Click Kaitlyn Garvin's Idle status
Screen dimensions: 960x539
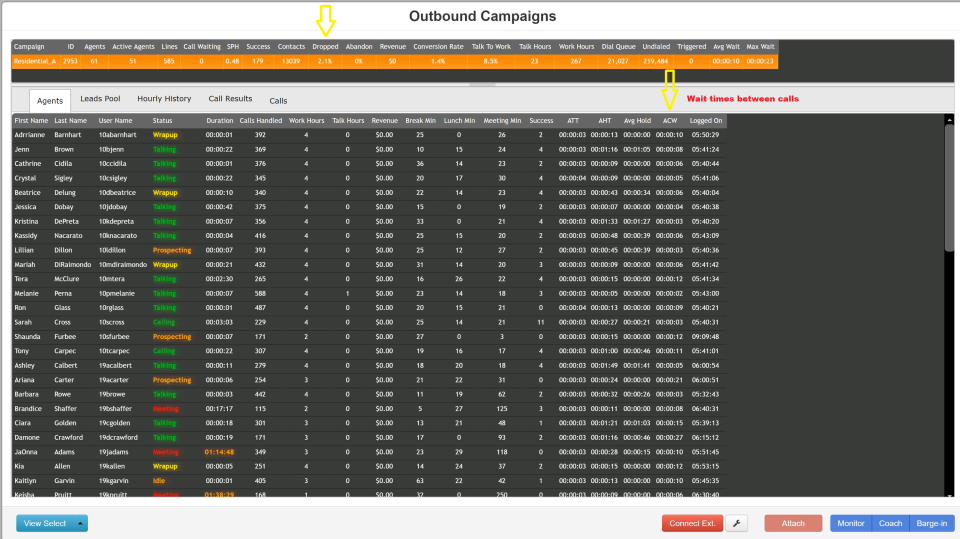(159, 481)
